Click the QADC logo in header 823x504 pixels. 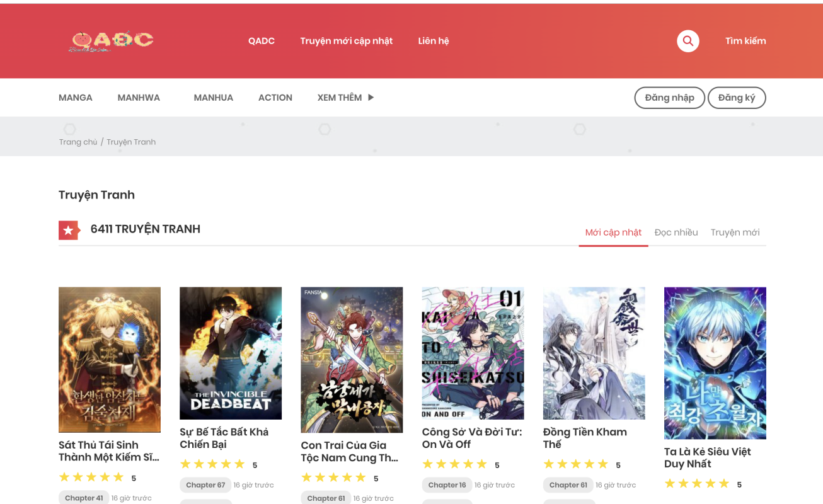click(111, 41)
